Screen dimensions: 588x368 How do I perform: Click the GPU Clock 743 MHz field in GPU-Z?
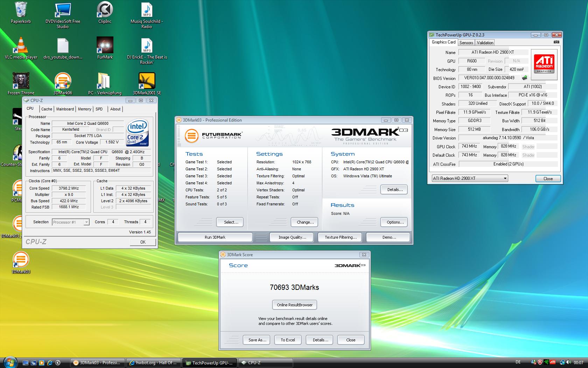coord(469,146)
